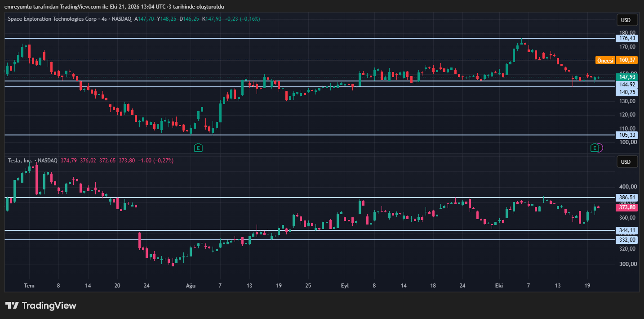
Task: Click the header caption created by emreyumlu
Action: [x=114, y=6]
